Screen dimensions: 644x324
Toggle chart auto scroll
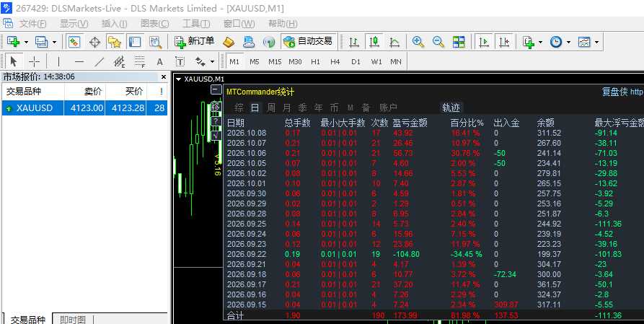(x=484, y=42)
